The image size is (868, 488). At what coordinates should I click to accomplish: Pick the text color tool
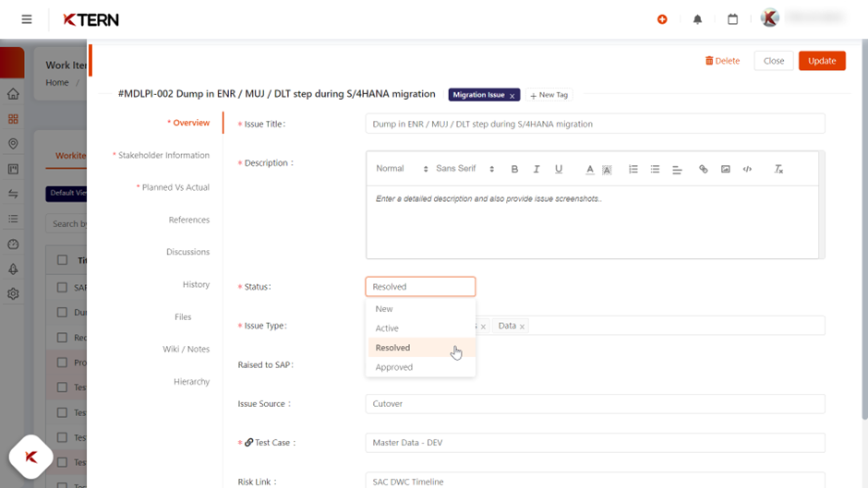590,170
